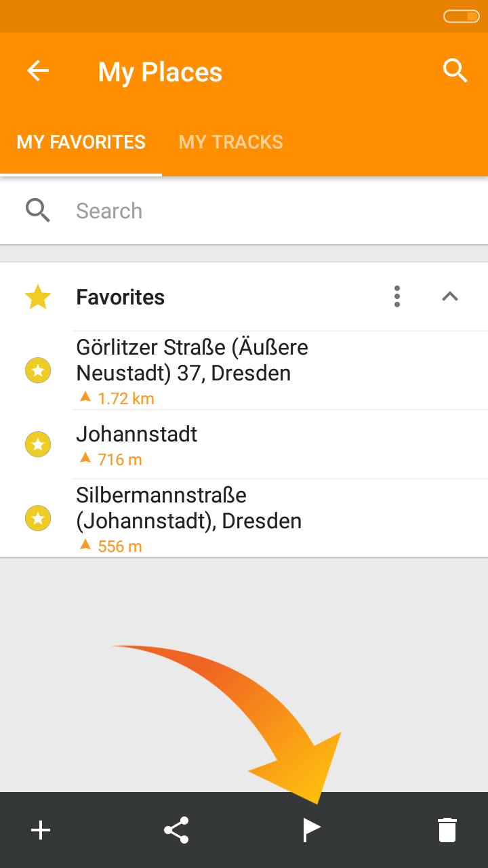The width and height of the screenshot is (488, 868).
Task: Open search via header magnifier icon
Action: [x=455, y=71]
